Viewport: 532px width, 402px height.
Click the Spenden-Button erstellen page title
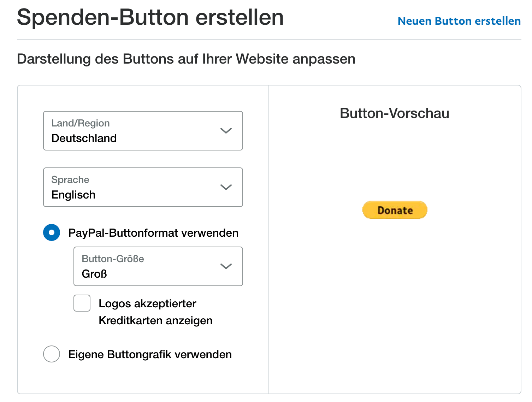pos(150,17)
